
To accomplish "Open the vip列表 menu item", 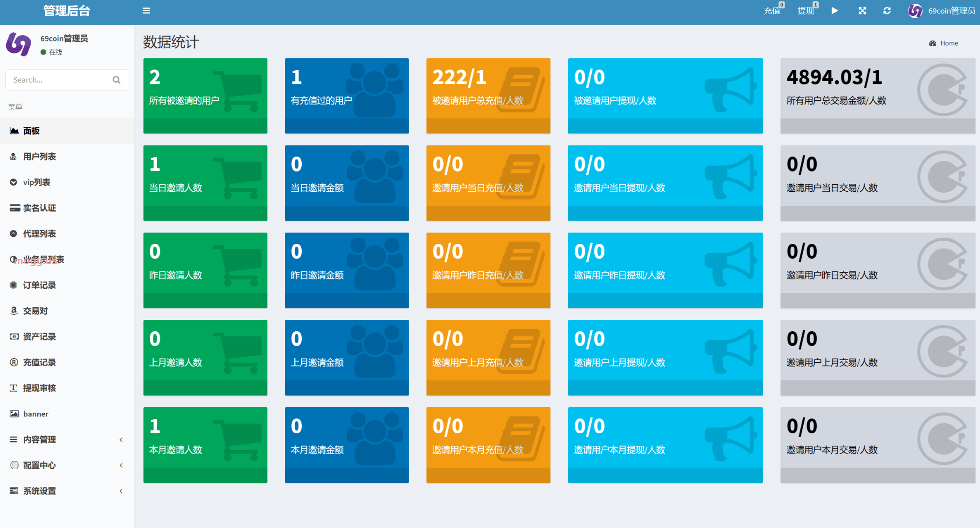I will point(67,182).
